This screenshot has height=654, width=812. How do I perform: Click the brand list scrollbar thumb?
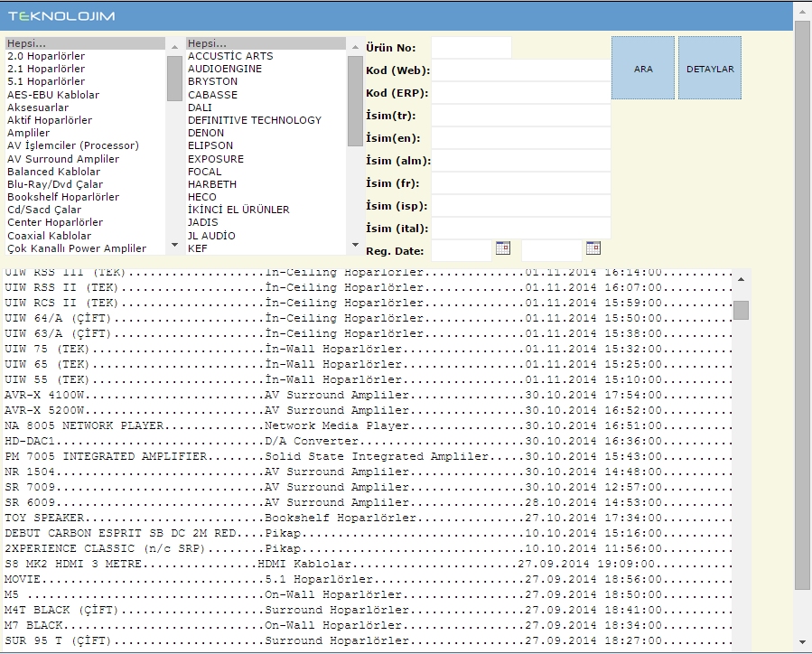point(355,101)
